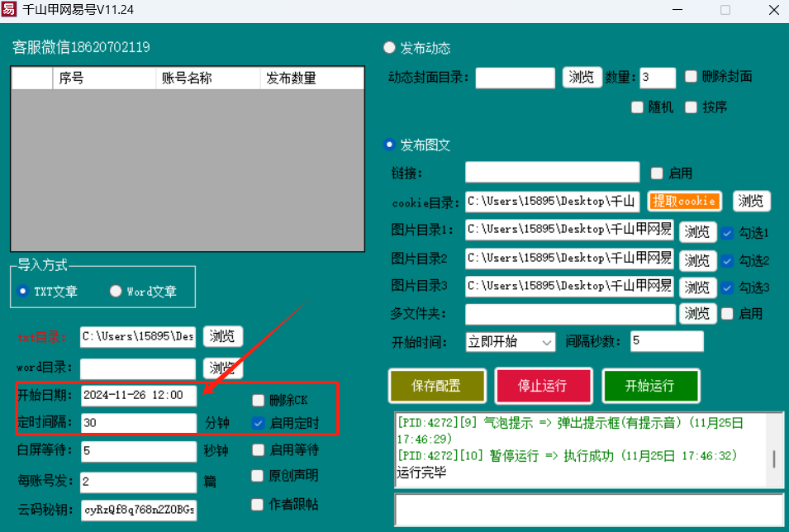789x532 pixels.
Task: Click the 保存配置 button
Action: pos(437,386)
